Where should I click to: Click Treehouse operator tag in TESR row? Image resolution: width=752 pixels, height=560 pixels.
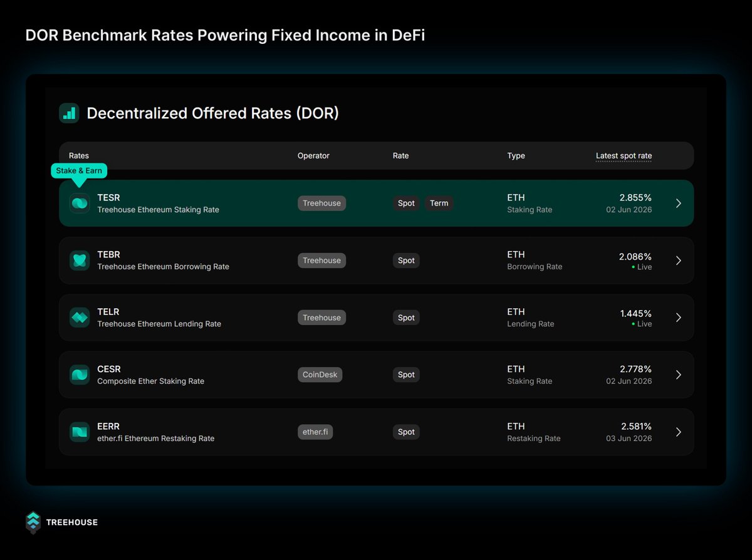tap(321, 203)
